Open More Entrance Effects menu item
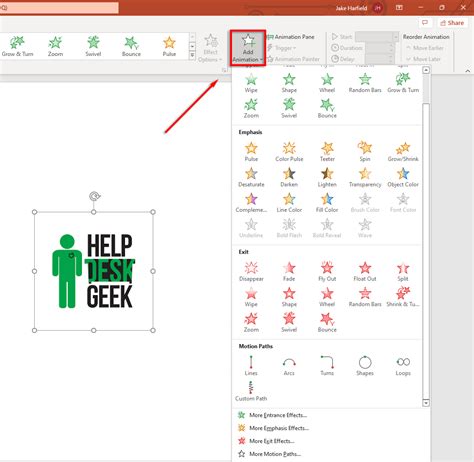Image resolution: width=474 pixels, height=462 pixels. click(x=272, y=415)
